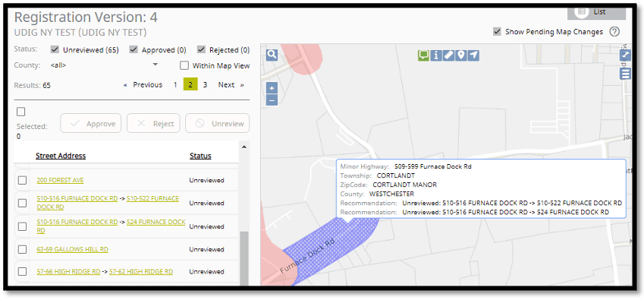This screenshot has height=300, width=644.
Task: Click the results list scrollbar thumb
Action: pyautogui.click(x=244, y=258)
